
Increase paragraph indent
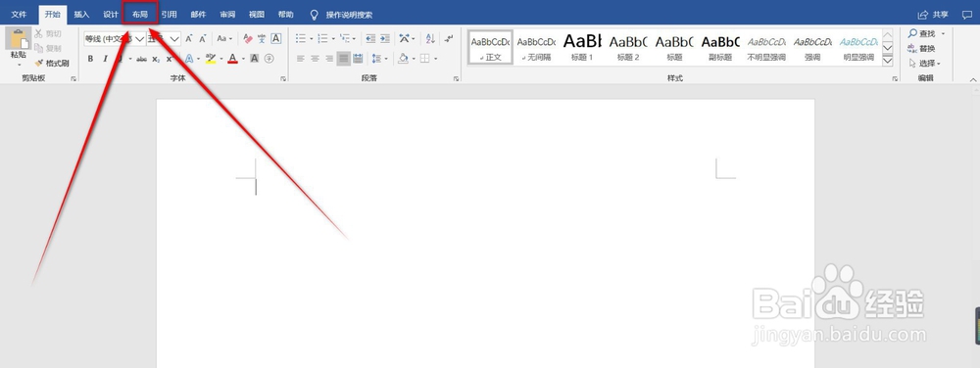(x=385, y=39)
